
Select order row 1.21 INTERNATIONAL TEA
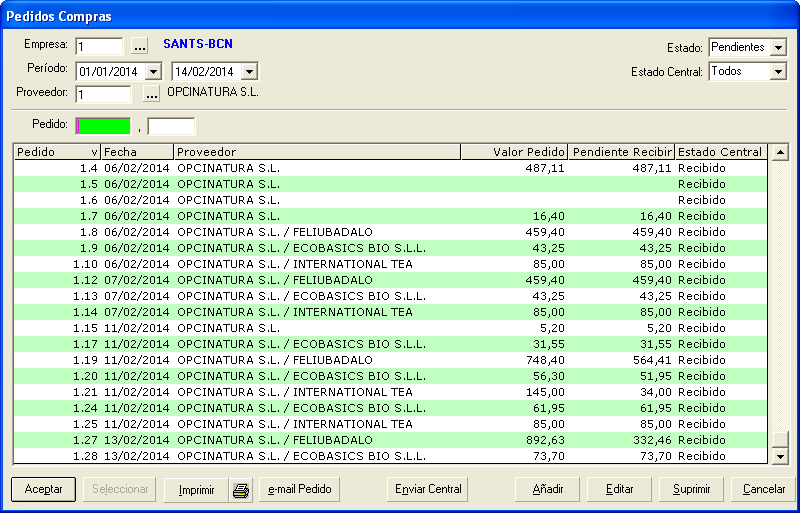[390, 392]
